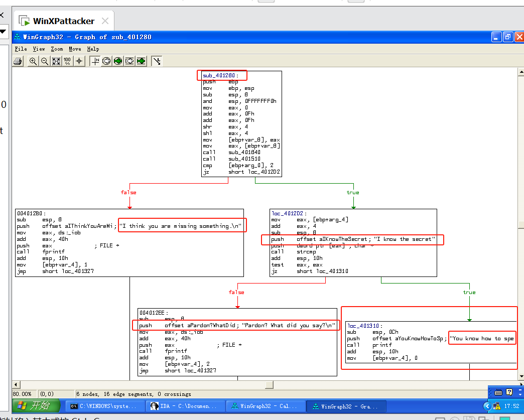The width and height of the screenshot is (524, 420).
Task: Open the File menu
Action: pyautogui.click(x=21, y=49)
